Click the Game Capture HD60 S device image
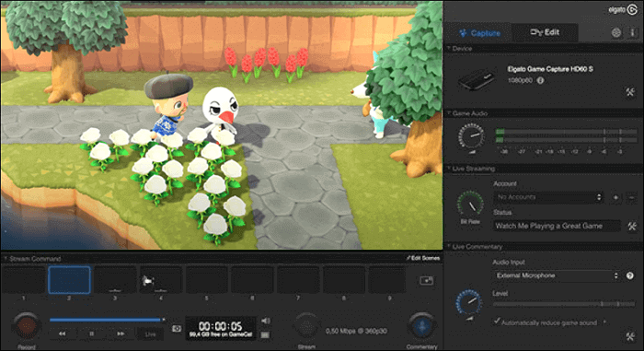The height and width of the screenshot is (351, 644). tap(477, 79)
